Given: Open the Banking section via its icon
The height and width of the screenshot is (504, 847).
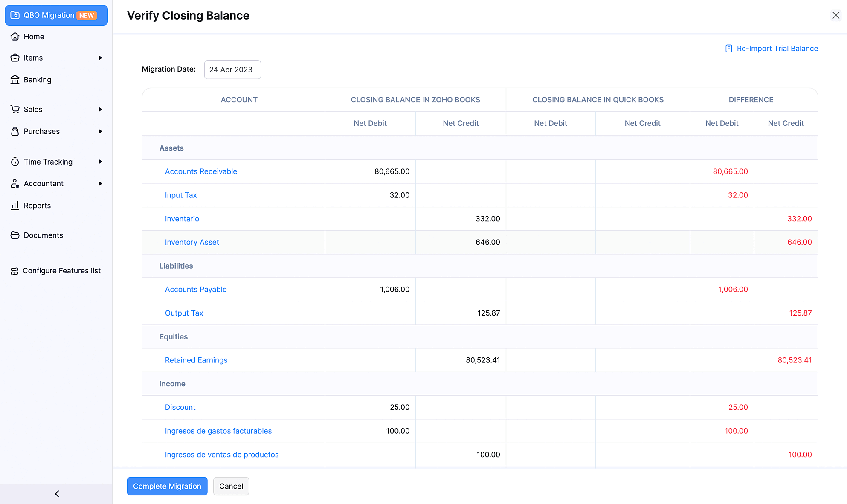Looking at the screenshot, I should [15, 80].
